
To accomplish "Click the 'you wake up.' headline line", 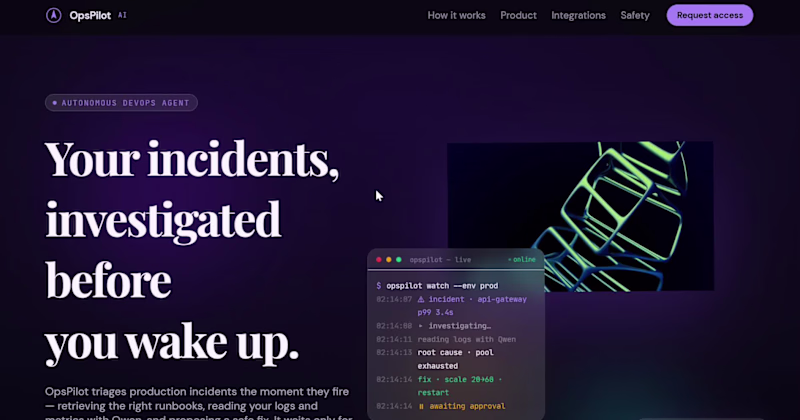I will (172, 343).
